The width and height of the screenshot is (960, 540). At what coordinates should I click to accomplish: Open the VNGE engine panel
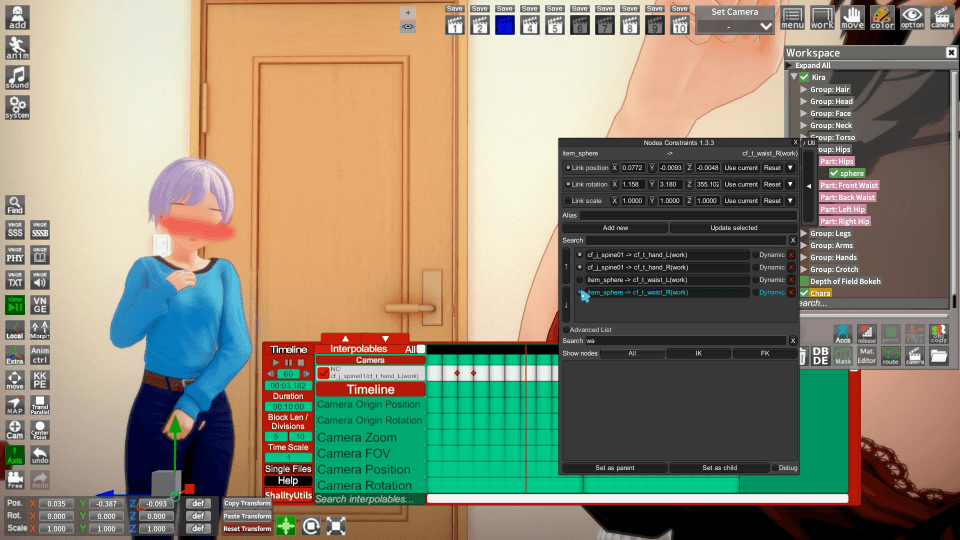point(40,305)
